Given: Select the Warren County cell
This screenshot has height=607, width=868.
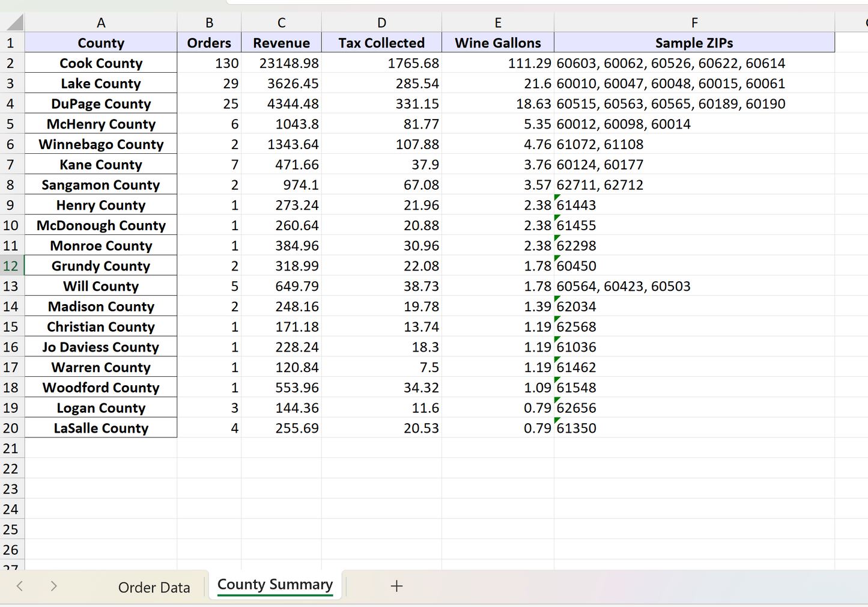Looking at the screenshot, I should tap(101, 367).
